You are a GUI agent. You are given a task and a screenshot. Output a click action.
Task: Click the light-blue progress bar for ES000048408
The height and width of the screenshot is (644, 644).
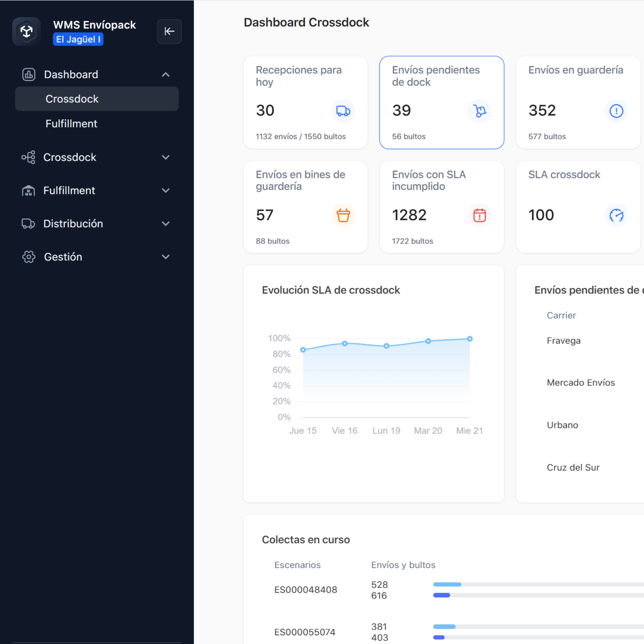click(x=447, y=584)
